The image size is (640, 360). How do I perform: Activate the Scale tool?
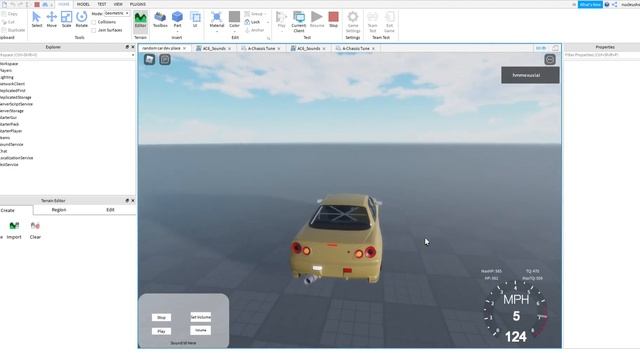(66, 20)
